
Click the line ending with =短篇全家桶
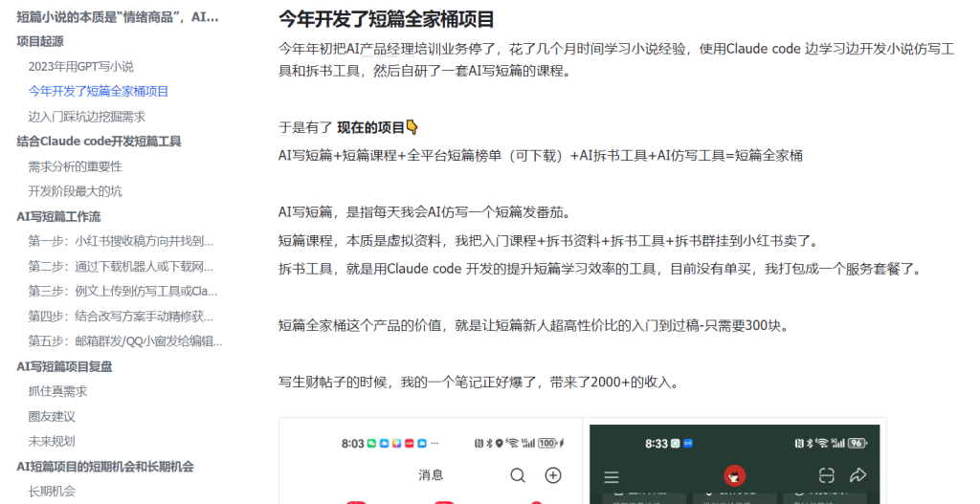coord(541,156)
